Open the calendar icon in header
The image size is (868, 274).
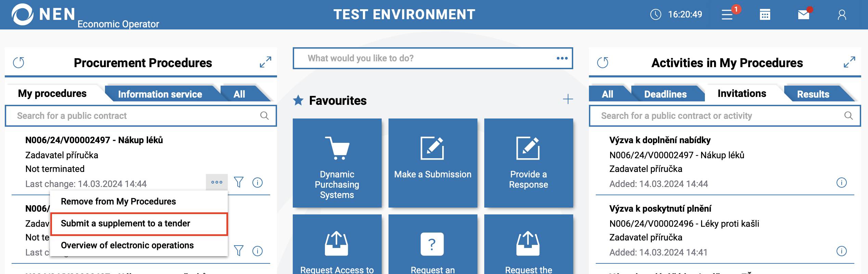pos(765,15)
